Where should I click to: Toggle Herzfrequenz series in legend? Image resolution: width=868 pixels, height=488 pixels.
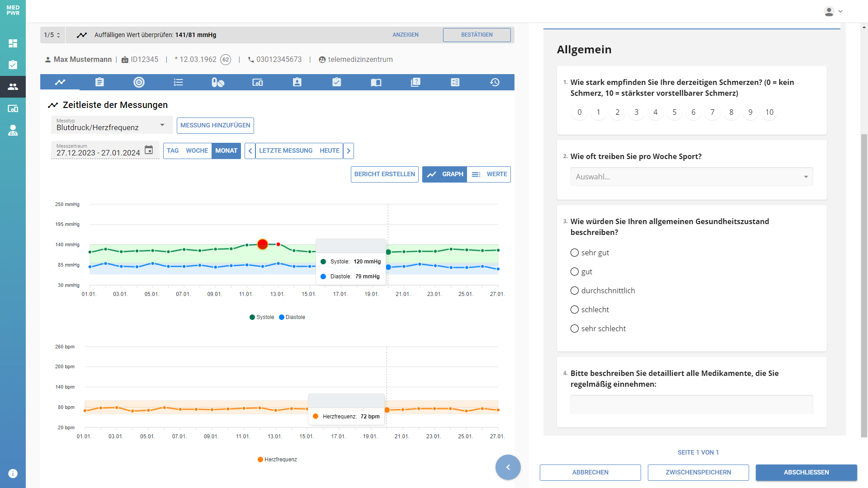click(x=277, y=460)
